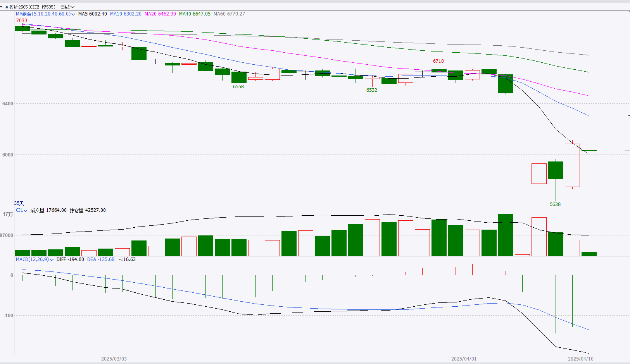Click the blue dot before 短纤2505
Screen dimensions: 630x364
pyautogui.click(x=7, y=7)
